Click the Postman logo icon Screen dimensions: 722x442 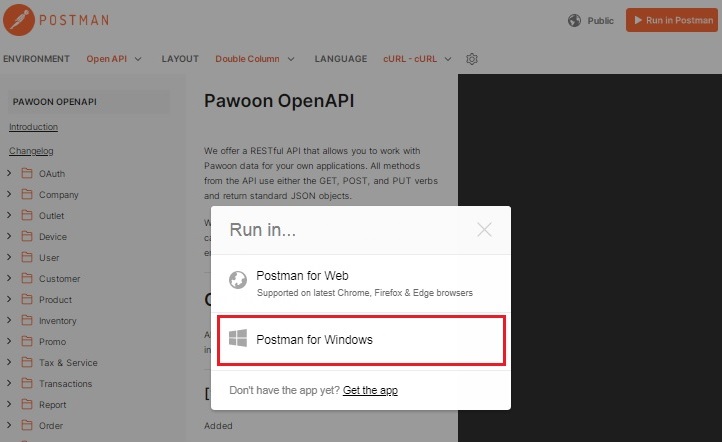19,20
